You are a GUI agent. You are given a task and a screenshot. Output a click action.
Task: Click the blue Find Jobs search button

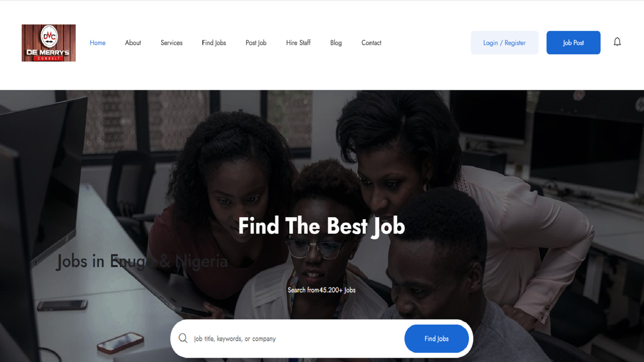436,339
